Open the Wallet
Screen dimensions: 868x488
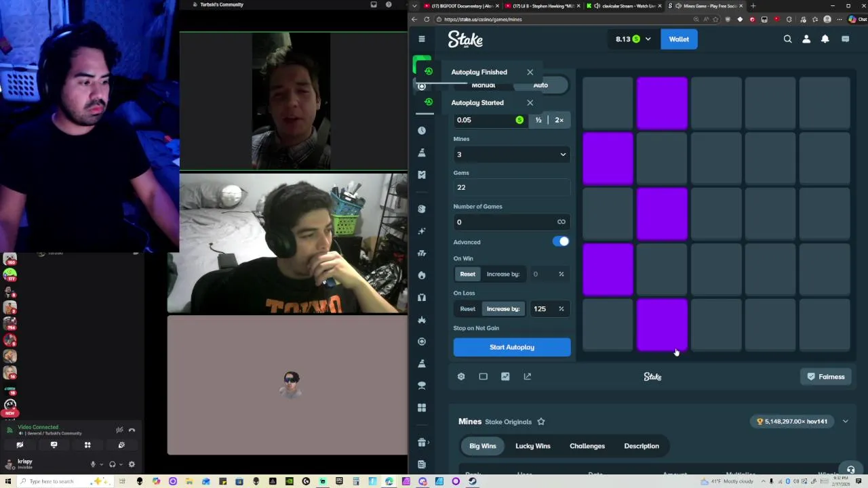(x=679, y=39)
